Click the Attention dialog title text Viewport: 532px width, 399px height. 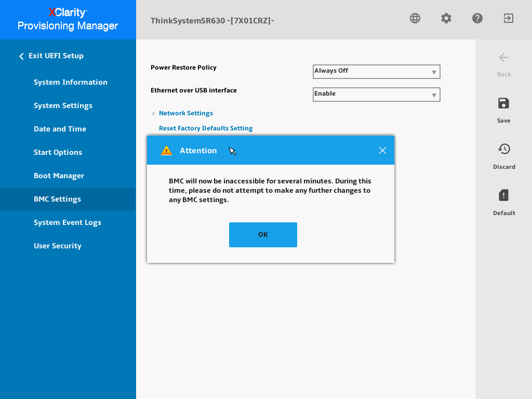tap(198, 151)
